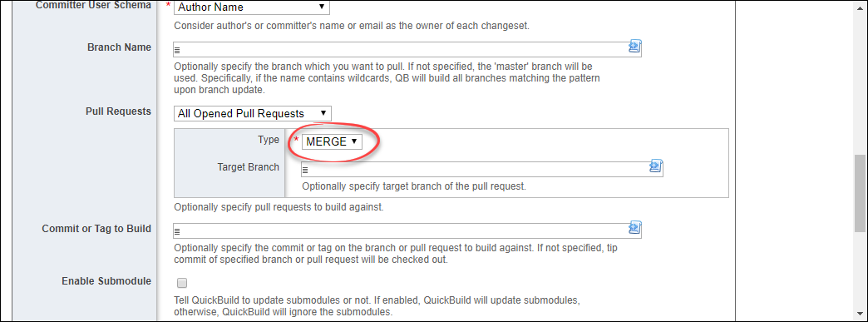The width and height of the screenshot is (868, 322).
Task: Click the Branch Name label
Action: coord(119,47)
